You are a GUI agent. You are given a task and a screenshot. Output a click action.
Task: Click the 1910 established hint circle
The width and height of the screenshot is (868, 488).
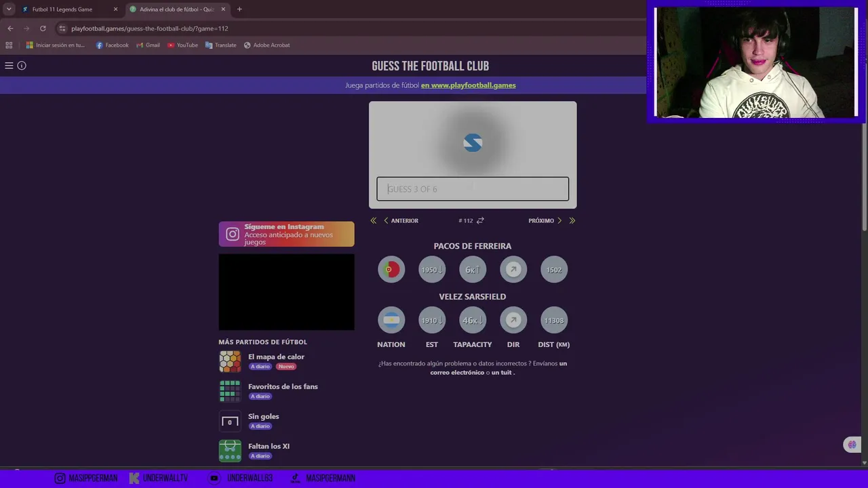coord(432,321)
